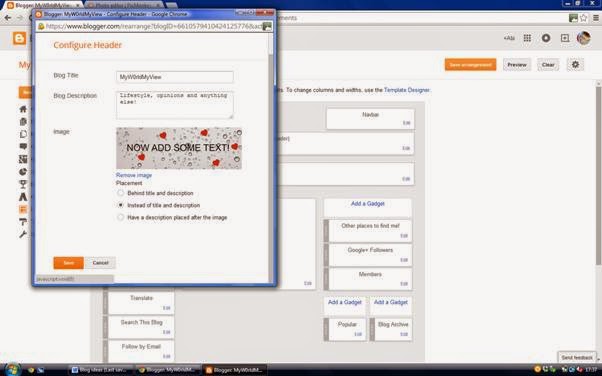The height and width of the screenshot is (376, 602).
Task: Select 'Behind title and description' placement
Action: coord(121,193)
